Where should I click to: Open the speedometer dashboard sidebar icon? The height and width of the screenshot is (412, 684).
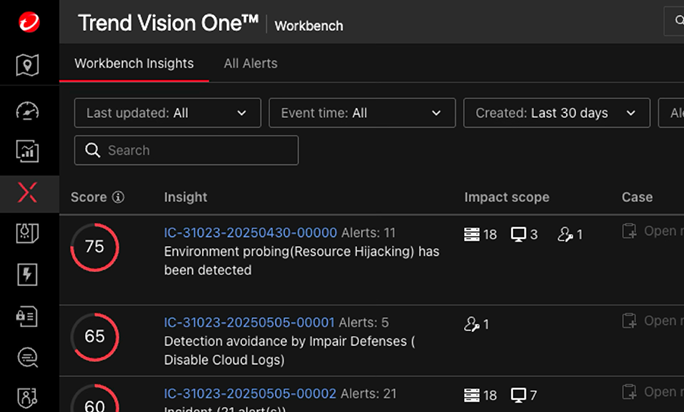(x=28, y=110)
